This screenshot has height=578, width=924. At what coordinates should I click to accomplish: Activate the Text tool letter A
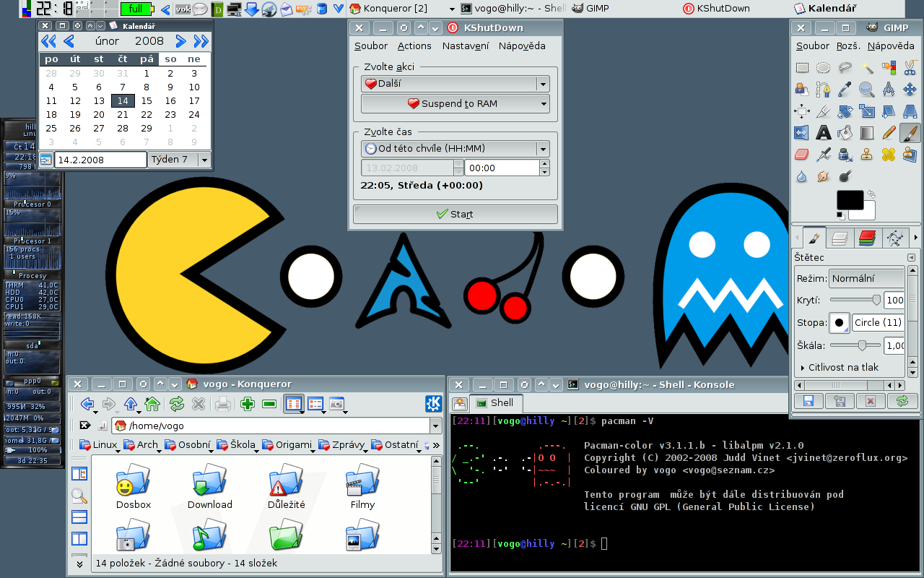[824, 133]
